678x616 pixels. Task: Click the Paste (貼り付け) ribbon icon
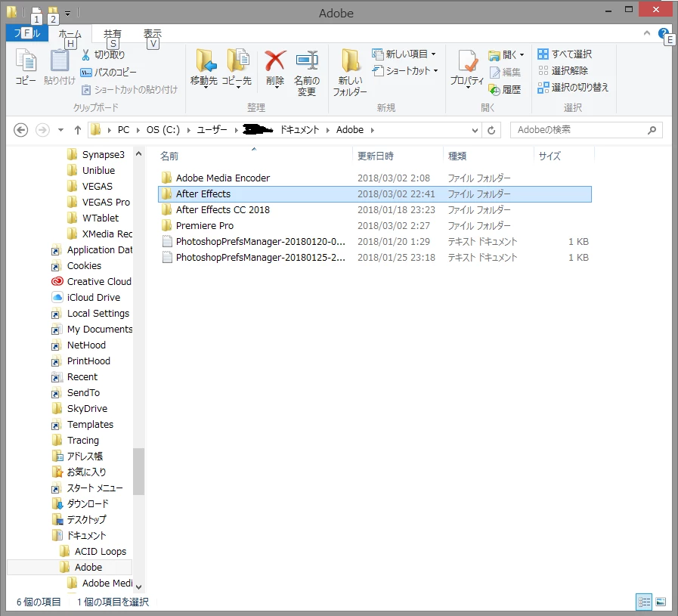[x=59, y=67]
